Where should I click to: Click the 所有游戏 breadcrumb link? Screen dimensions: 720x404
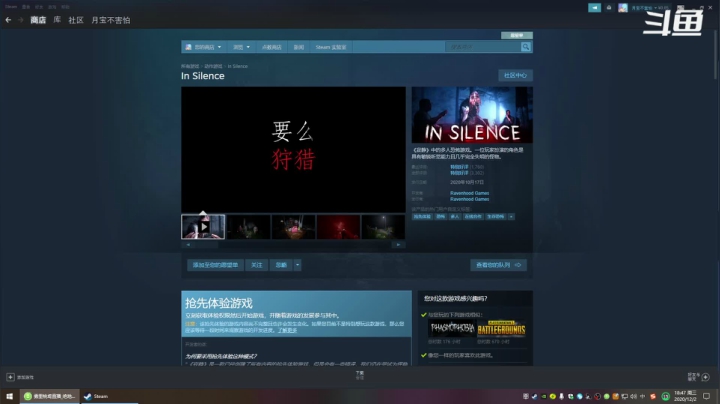pyautogui.click(x=190, y=66)
